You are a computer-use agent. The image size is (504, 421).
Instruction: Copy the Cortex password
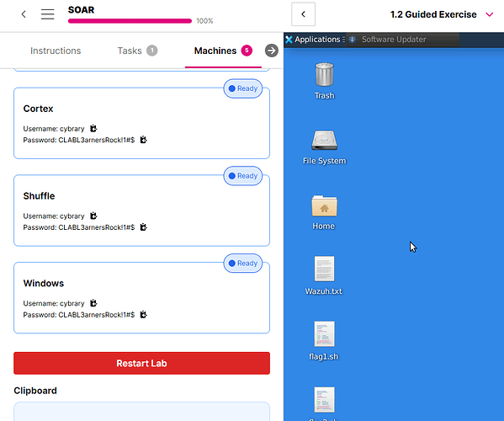click(143, 140)
